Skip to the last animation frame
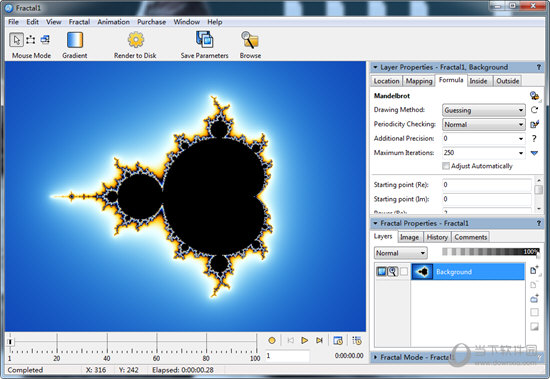The image size is (550, 379). pyautogui.click(x=319, y=340)
